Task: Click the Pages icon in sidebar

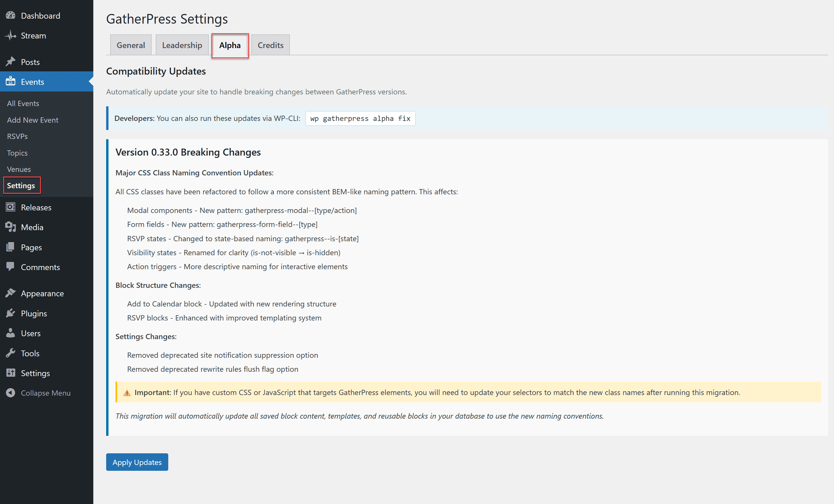Action: pyautogui.click(x=10, y=247)
